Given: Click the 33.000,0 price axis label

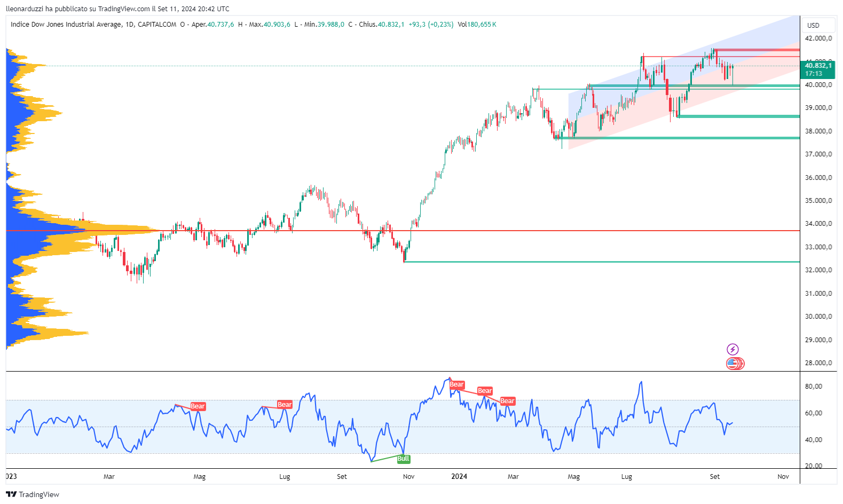Looking at the screenshot, I should pos(818,247).
